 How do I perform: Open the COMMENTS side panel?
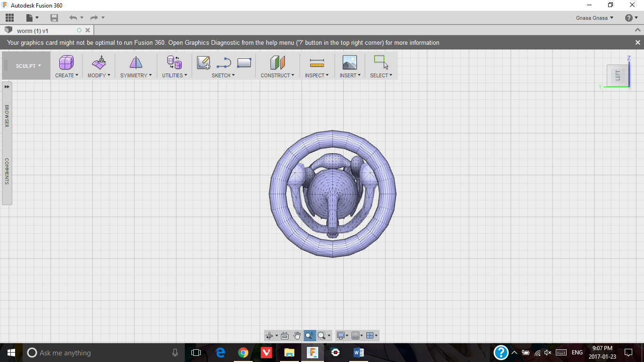click(7, 171)
